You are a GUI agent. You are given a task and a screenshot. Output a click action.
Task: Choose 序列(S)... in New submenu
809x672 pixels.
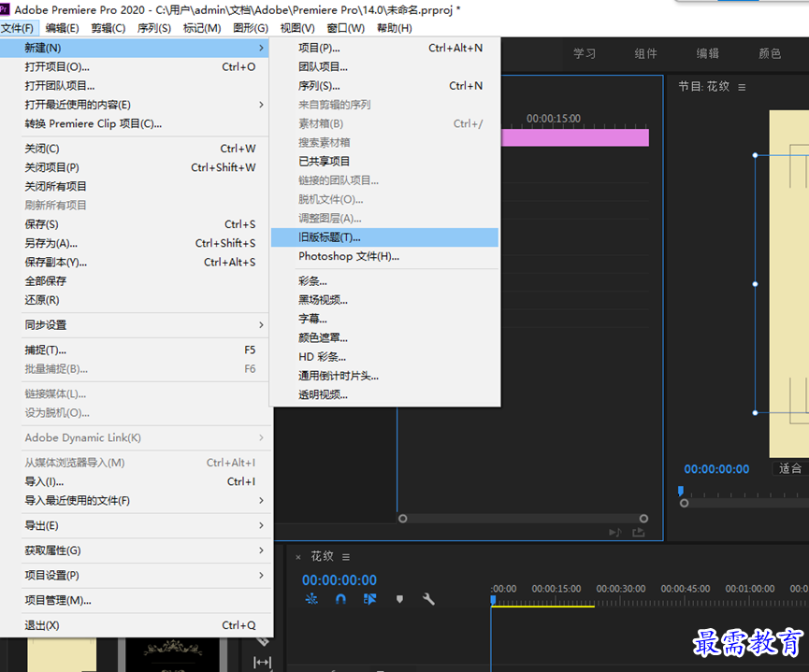coord(385,86)
